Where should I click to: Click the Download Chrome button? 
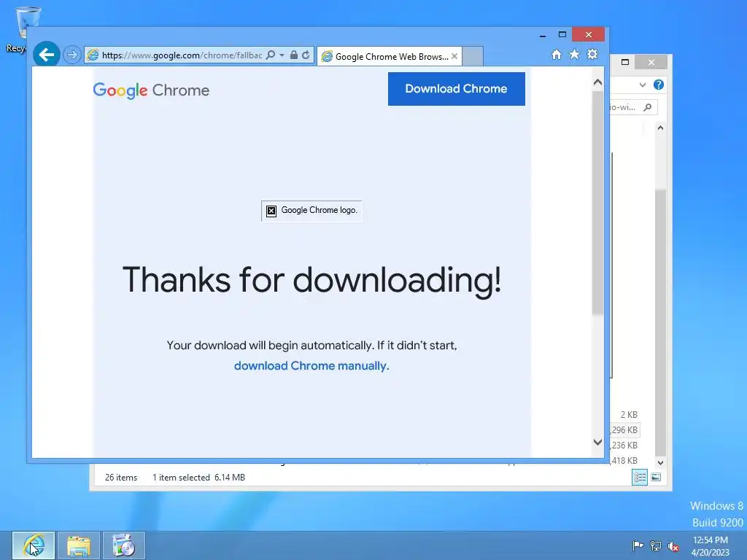point(457,89)
